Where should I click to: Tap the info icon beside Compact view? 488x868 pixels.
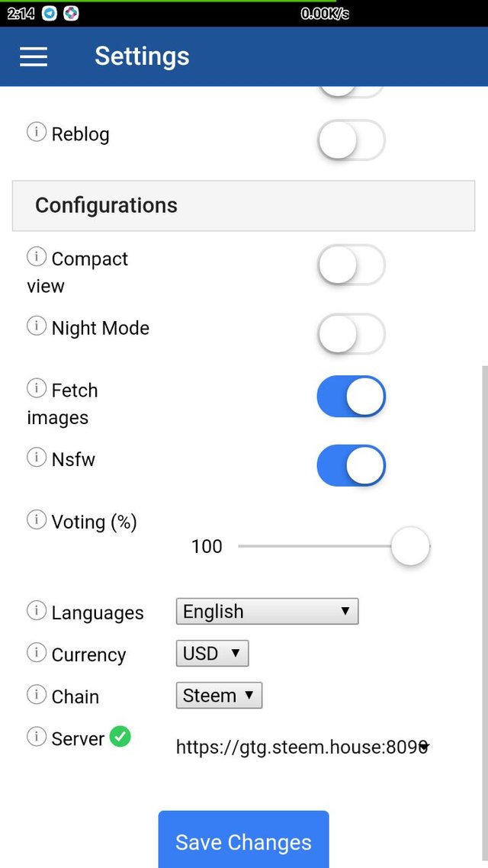click(x=37, y=257)
